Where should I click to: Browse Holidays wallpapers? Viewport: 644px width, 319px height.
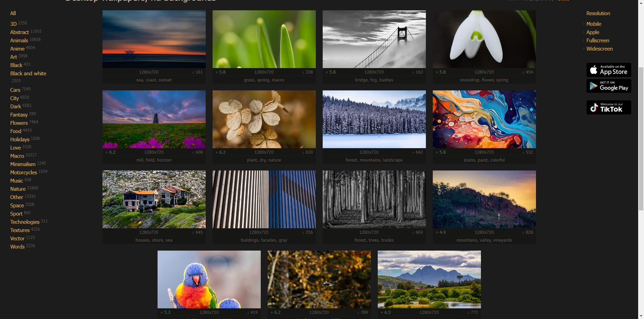(x=20, y=140)
